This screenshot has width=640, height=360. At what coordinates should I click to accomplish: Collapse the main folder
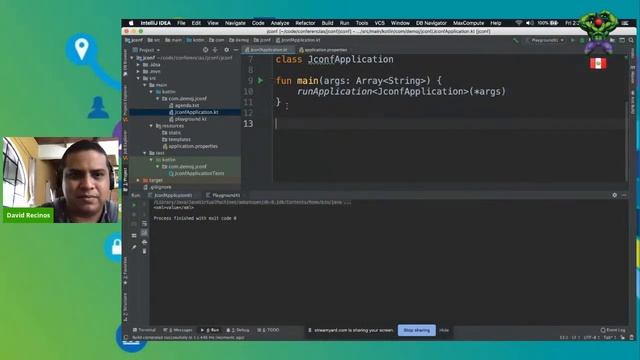(145, 85)
